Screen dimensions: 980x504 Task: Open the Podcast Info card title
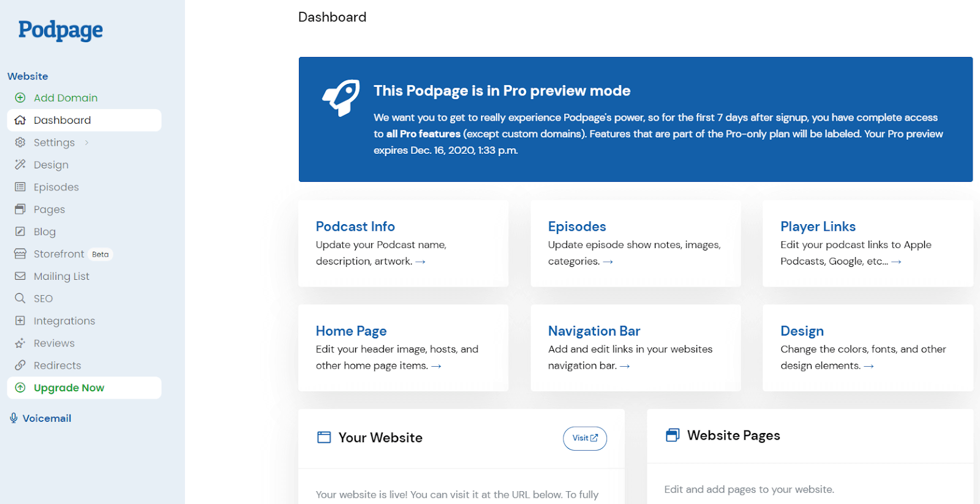tap(355, 227)
